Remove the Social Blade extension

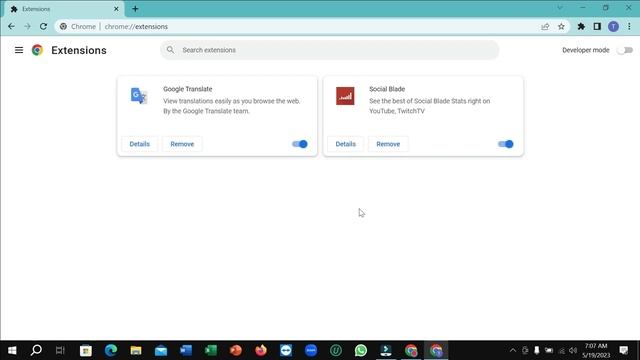[388, 144]
